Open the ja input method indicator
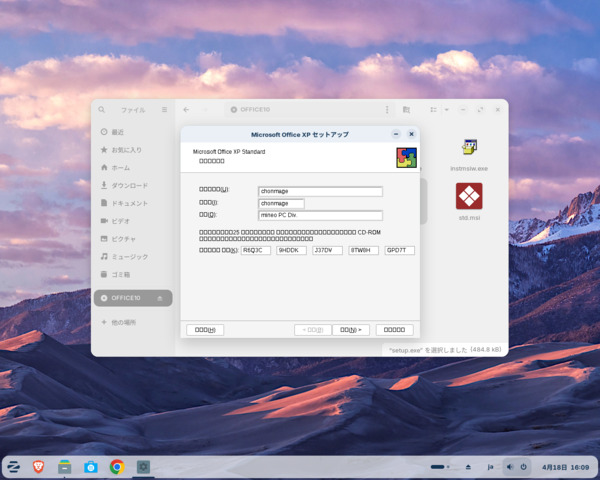Viewport: 600px width, 480px height. [x=490, y=467]
